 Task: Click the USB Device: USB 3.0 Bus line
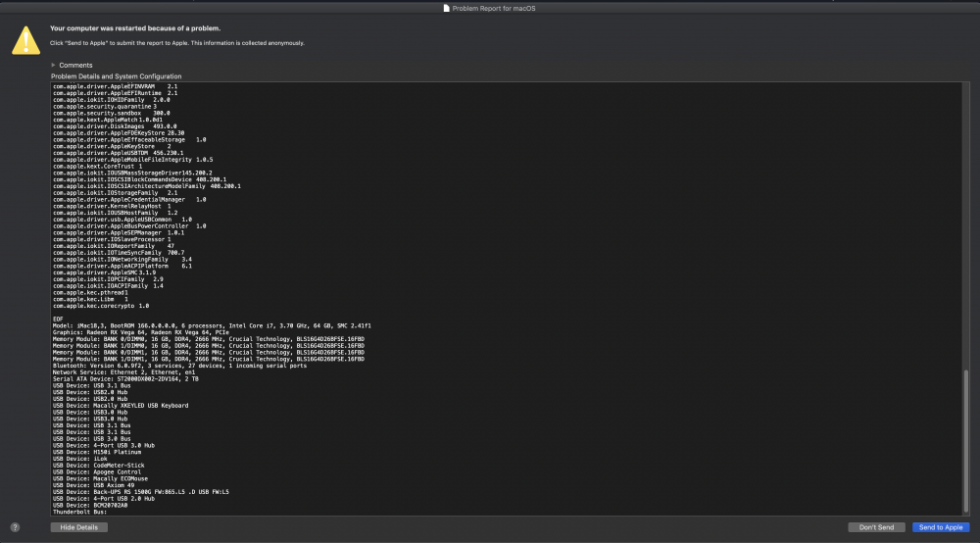92,439
